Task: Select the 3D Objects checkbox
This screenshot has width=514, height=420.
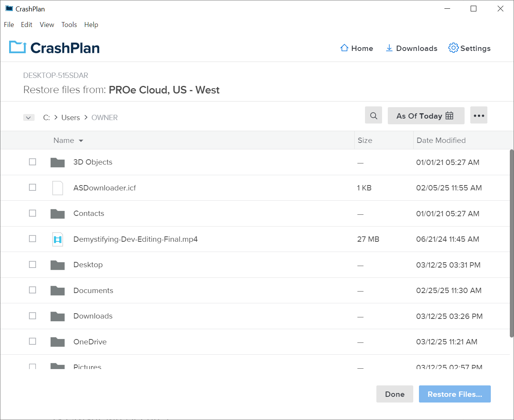Action: (x=33, y=162)
